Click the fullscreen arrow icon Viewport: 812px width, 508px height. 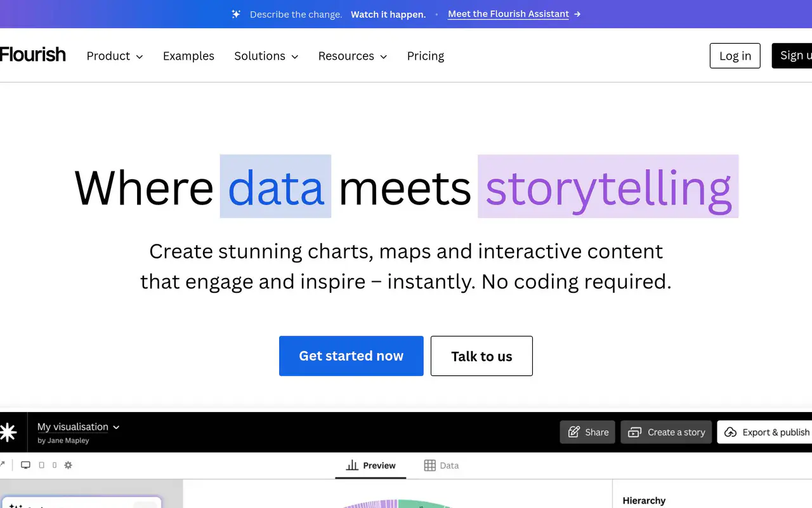[x=3, y=465]
